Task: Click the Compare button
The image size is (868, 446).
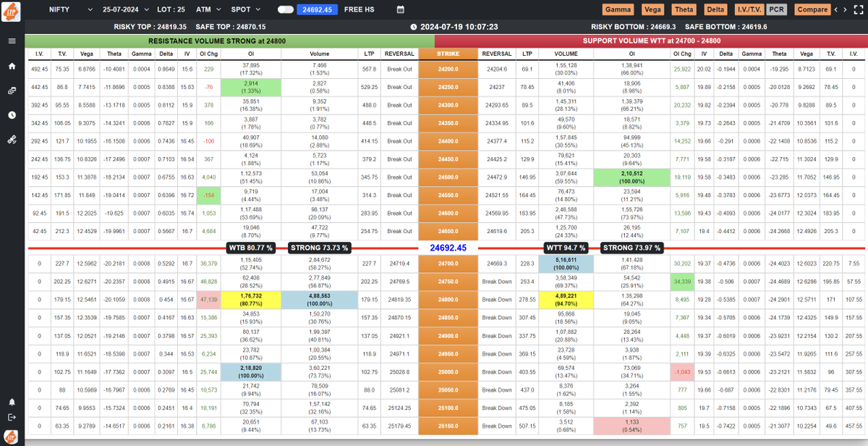Action: point(812,9)
